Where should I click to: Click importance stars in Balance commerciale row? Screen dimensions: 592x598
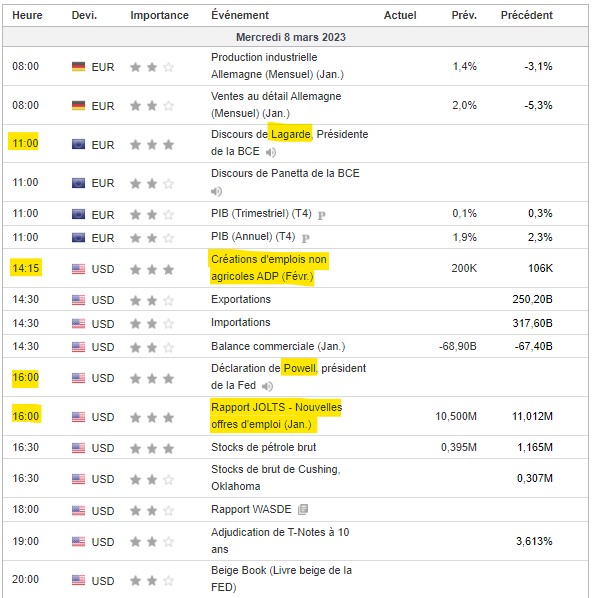152,347
